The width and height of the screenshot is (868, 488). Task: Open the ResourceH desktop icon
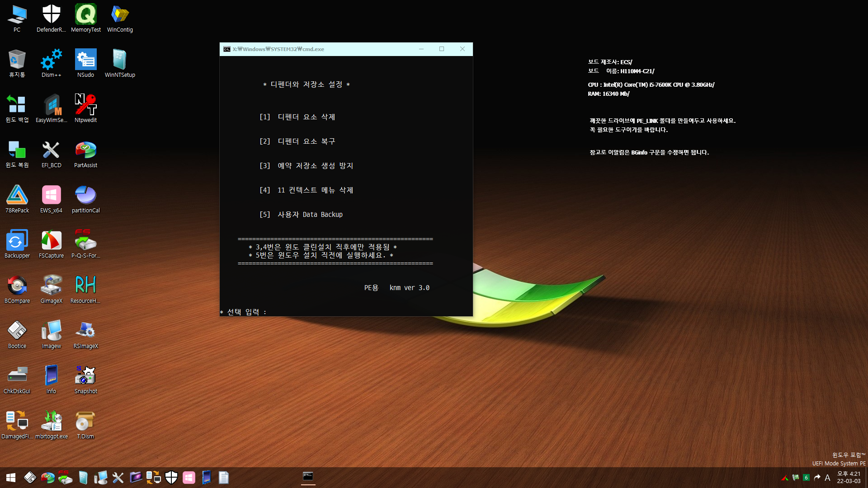click(x=86, y=289)
